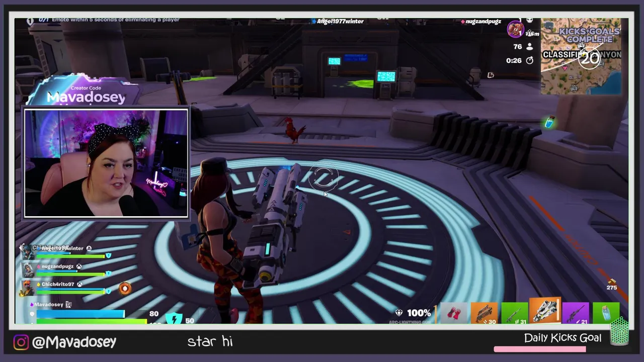Click the purple circular teammate item icon

tap(515, 30)
